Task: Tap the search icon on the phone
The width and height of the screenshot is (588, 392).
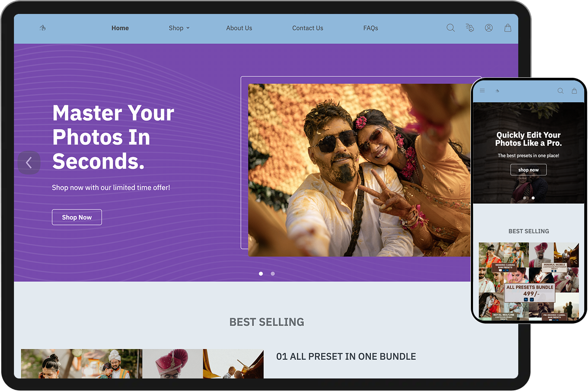Action: 561,91
